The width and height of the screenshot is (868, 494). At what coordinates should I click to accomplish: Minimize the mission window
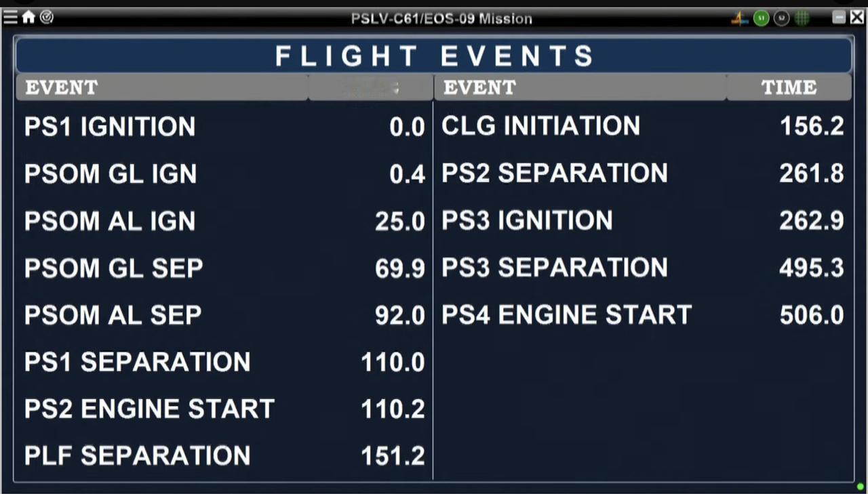pos(839,18)
